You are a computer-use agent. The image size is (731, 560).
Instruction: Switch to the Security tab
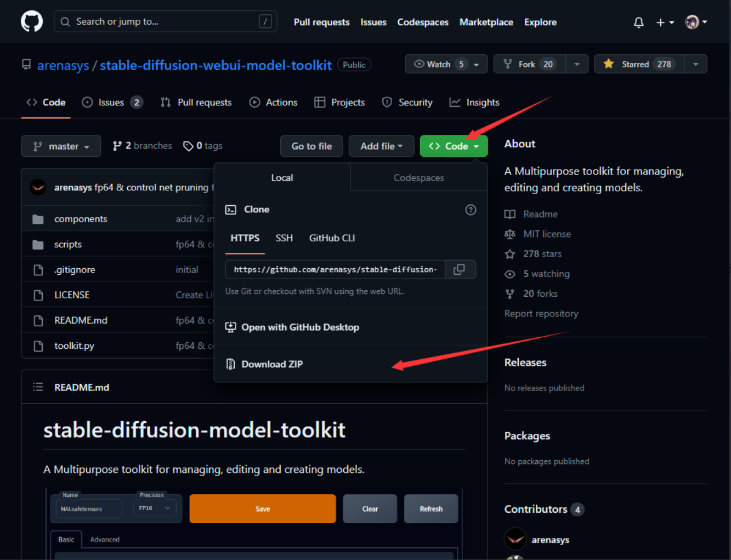pos(407,103)
